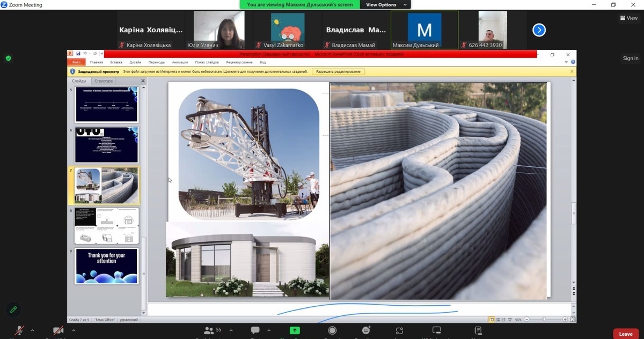The width and height of the screenshot is (644, 339).
Task: Adjust the PowerPoint zoom slider handle
Action: (544, 319)
